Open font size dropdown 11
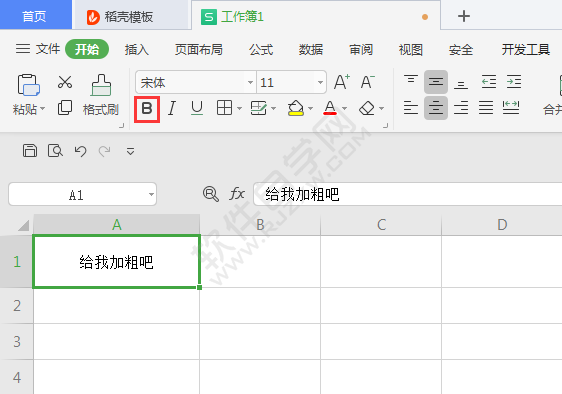Viewport: 562px width, 394px height. [320, 82]
